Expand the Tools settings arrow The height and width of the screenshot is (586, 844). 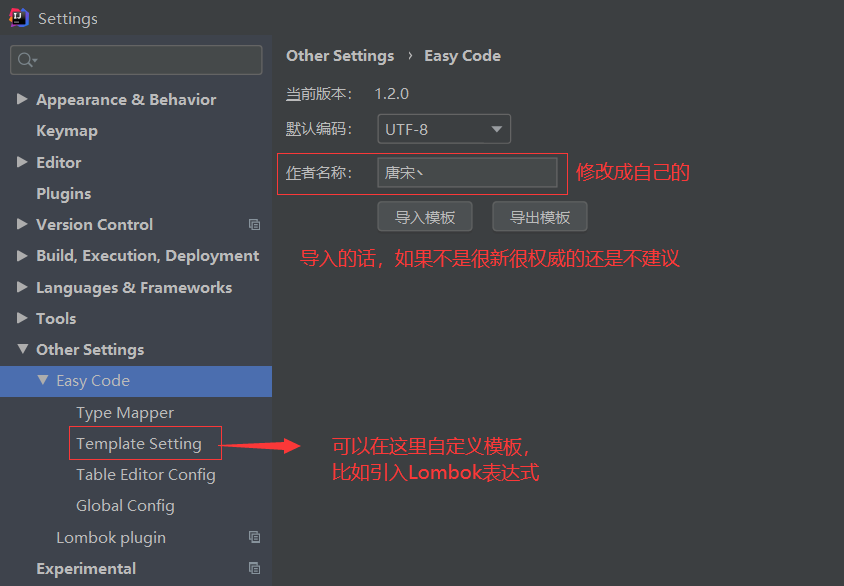[22, 318]
